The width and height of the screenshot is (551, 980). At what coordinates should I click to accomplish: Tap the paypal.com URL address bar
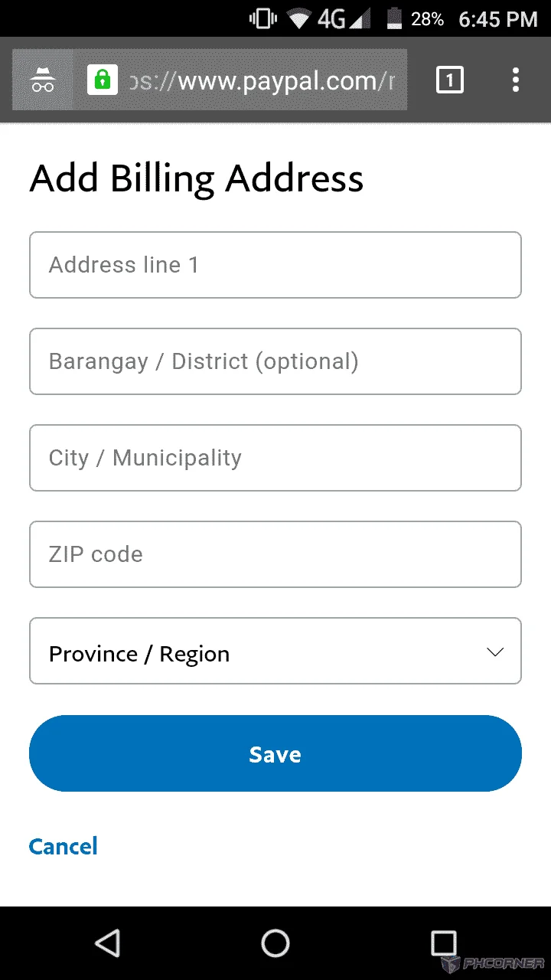click(262, 80)
